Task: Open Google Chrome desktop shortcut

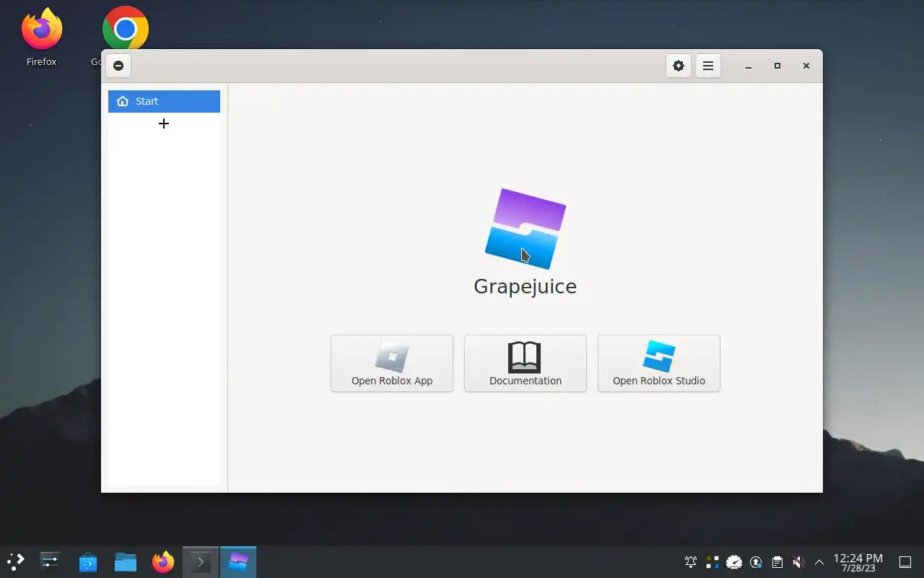Action: (x=125, y=29)
